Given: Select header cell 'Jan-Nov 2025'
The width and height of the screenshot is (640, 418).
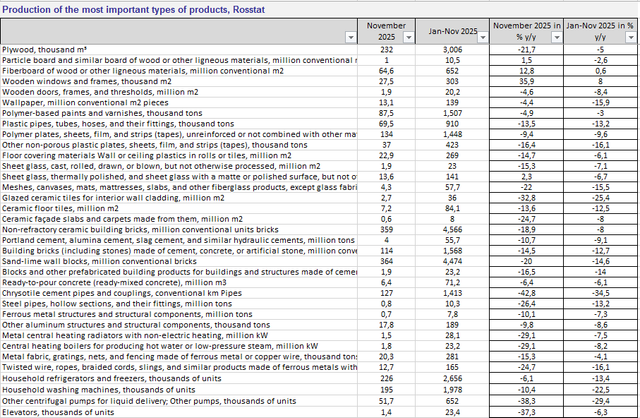Looking at the screenshot, I should pos(452,31).
